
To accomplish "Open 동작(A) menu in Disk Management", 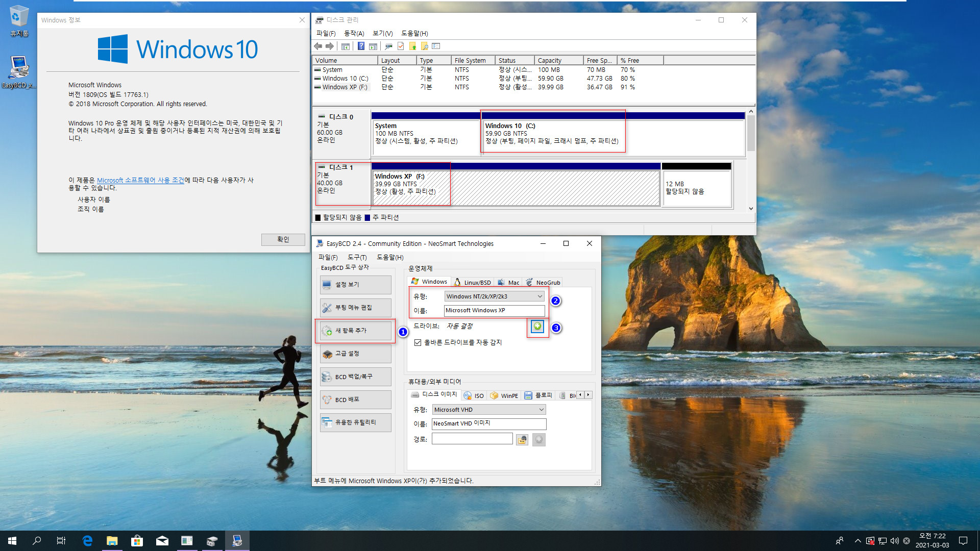I will pos(354,33).
